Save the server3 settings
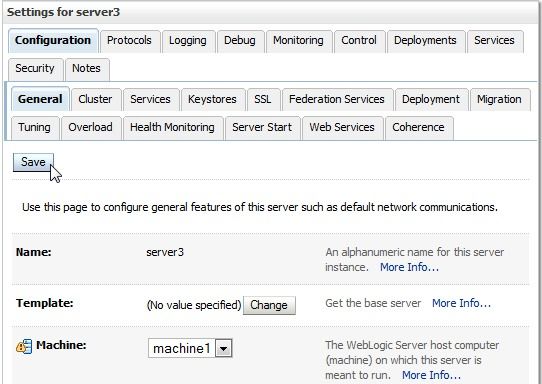 pyautogui.click(x=33, y=162)
